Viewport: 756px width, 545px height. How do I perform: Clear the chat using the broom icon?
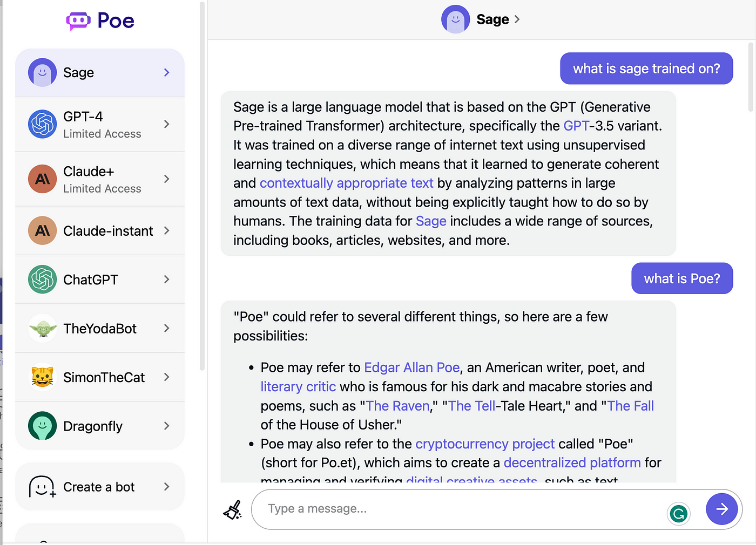232,509
